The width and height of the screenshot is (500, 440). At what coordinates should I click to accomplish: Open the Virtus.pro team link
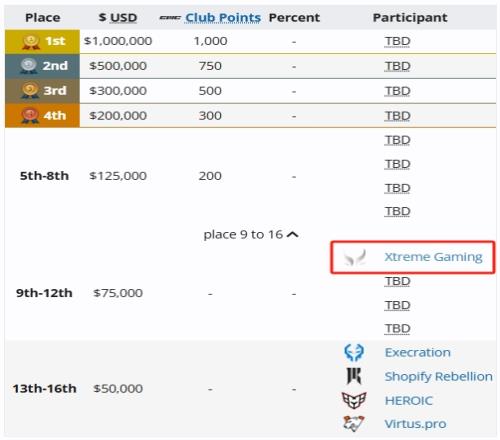coord(415,424)
